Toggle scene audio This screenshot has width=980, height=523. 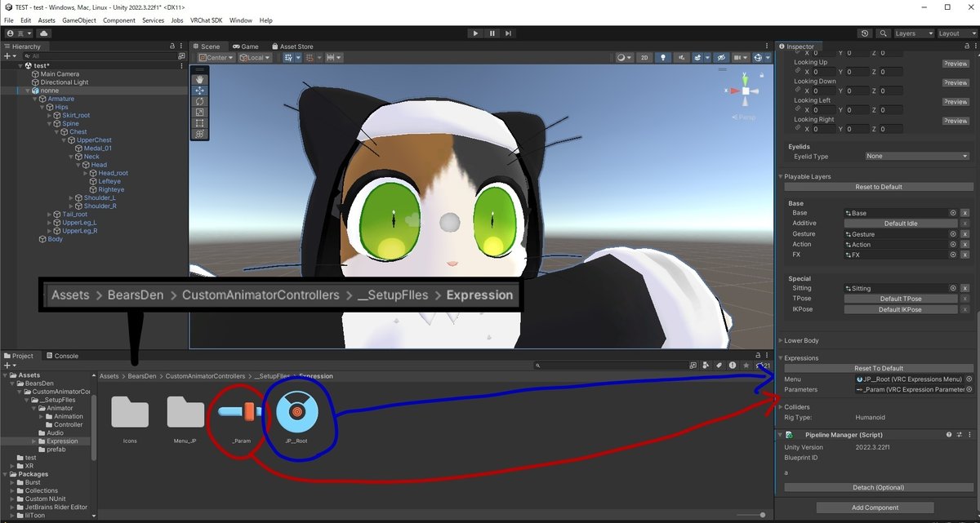click(x=681, y=58)
